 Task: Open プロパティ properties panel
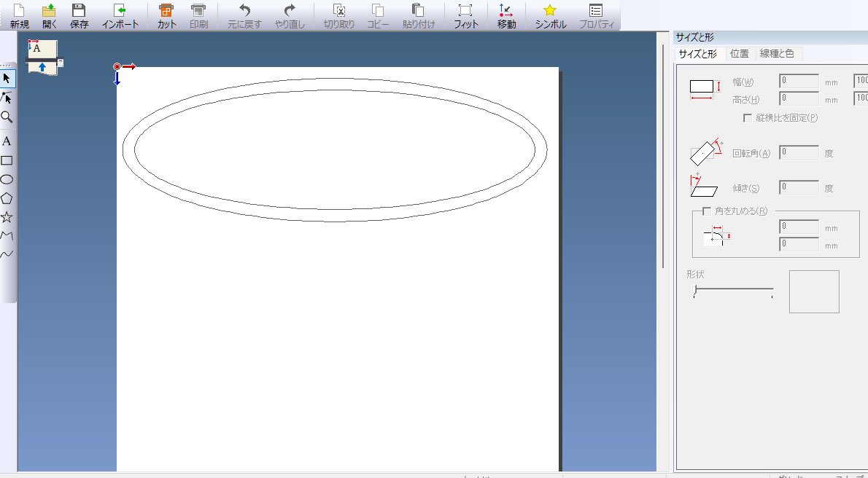point(596,15)
